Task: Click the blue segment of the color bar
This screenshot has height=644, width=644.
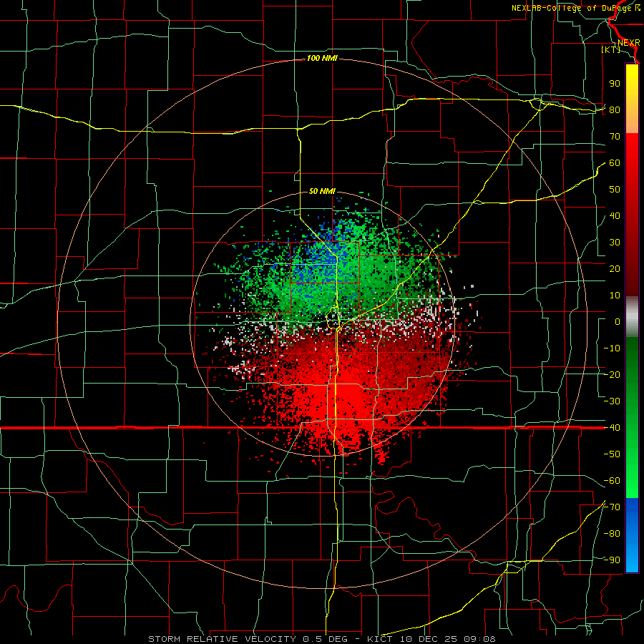Action: (632, 535)
